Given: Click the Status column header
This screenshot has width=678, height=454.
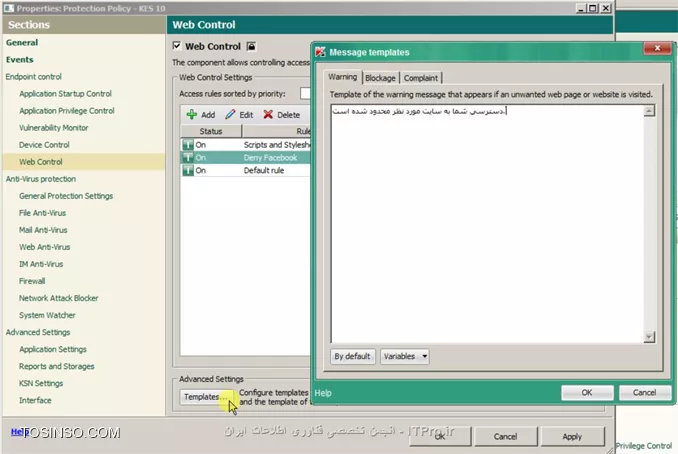Looking at the screenshot, I should click(211, 131).
